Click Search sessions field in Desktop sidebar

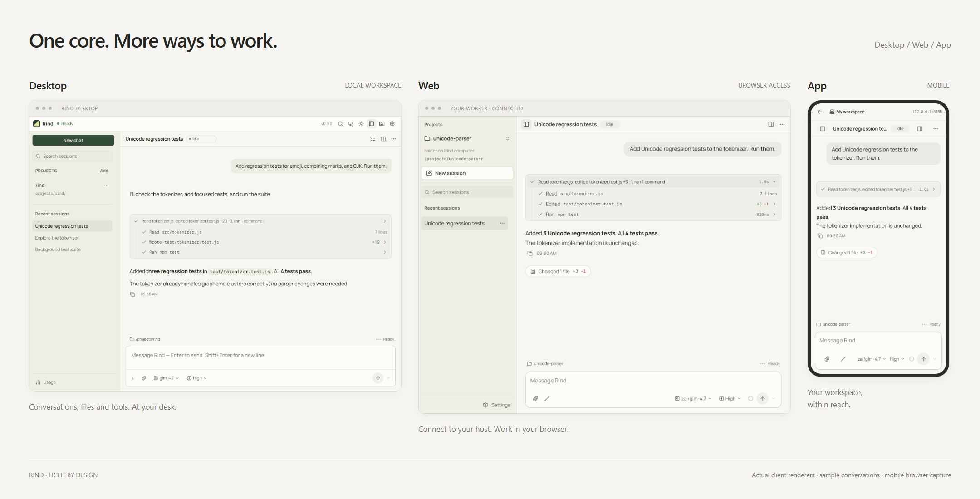[x=72, y=156]
